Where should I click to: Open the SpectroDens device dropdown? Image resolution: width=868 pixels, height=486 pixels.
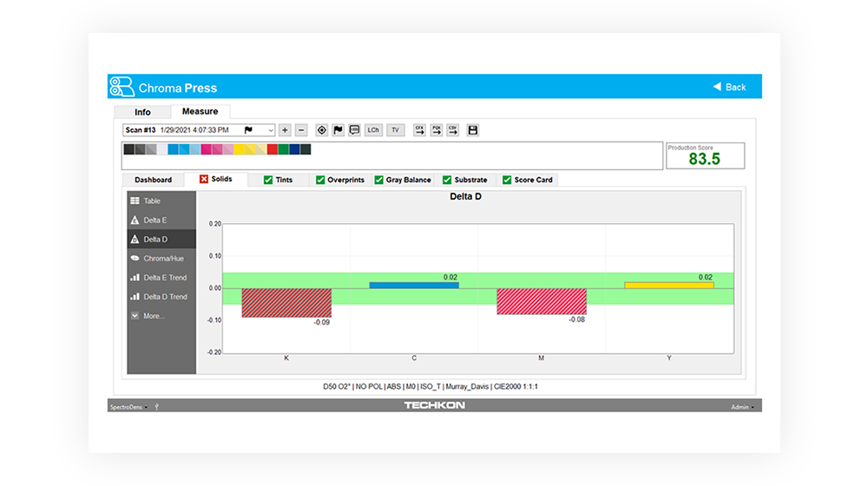click(128, 406)
